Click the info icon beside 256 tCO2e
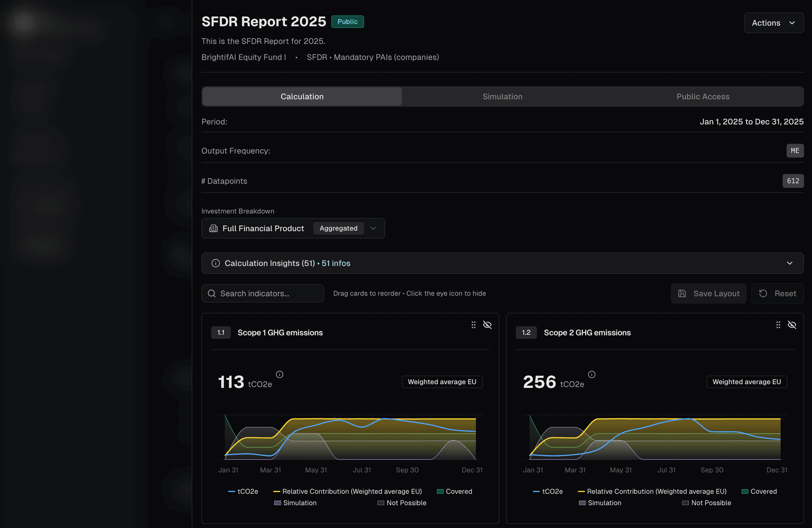The height and width of the screenshot is (528, 812). coord(592,374)
